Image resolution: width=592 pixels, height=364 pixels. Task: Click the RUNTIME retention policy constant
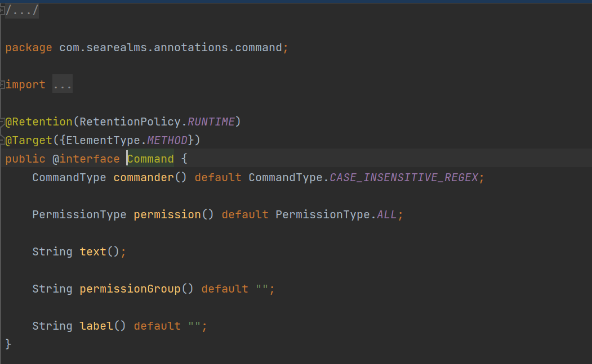[x=211, y=122]
